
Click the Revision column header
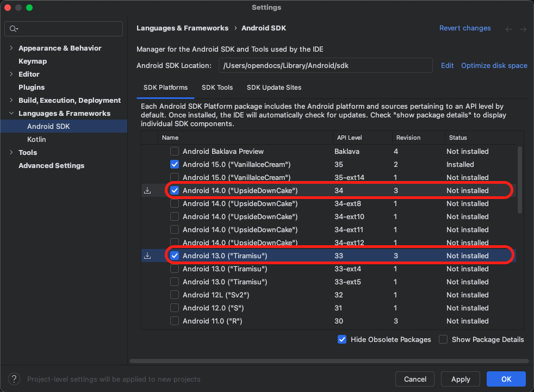point(419,138)
